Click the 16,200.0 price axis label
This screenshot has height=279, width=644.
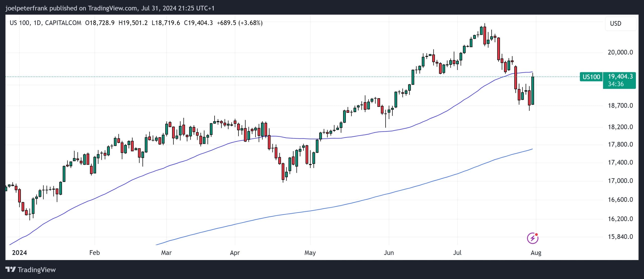(x=620, y=219)
